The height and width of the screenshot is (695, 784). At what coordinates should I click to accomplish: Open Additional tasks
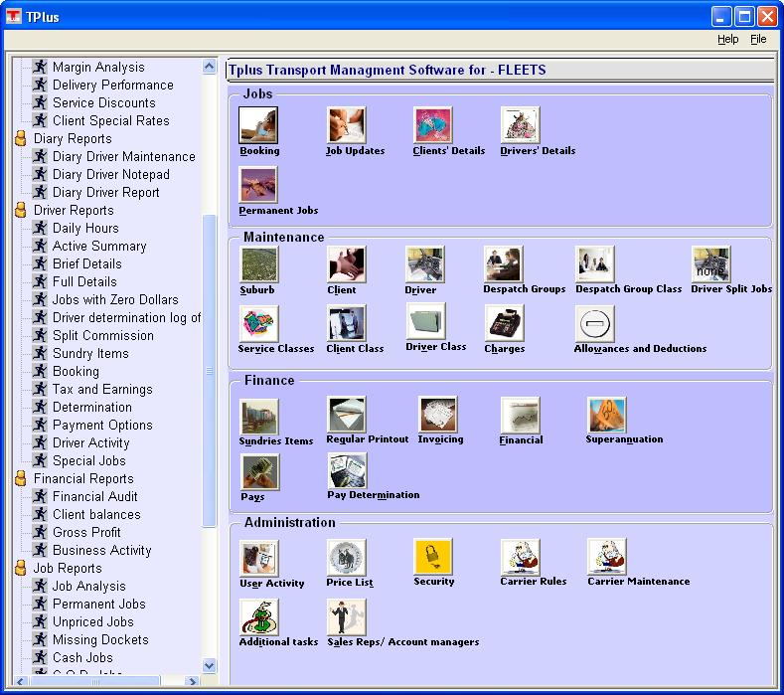pos(259,617)
